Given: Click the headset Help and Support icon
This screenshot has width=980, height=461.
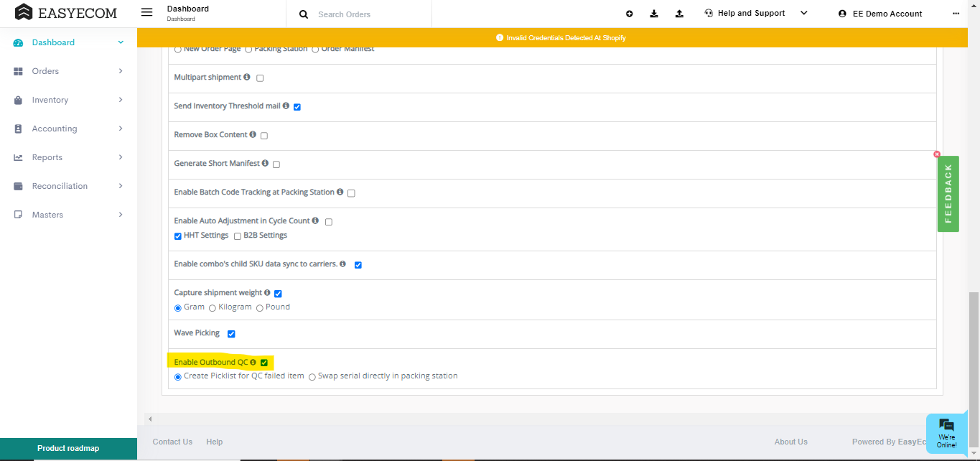Looking at the screenshot, I should pyautogui.click(x=709, y=13).
